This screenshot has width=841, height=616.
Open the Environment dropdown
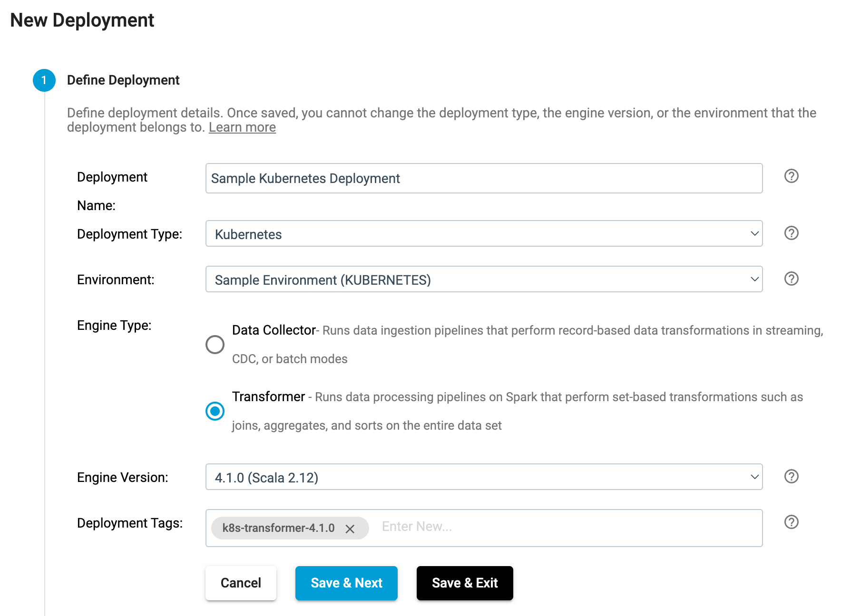pyautogui.click(x=484, y=279)
